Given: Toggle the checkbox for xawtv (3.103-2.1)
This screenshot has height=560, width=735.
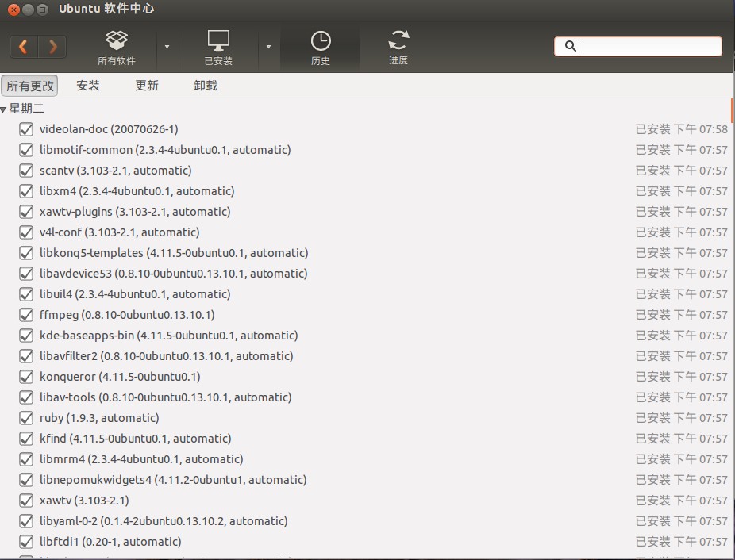Looking at the screenshot, I should 26,501.
